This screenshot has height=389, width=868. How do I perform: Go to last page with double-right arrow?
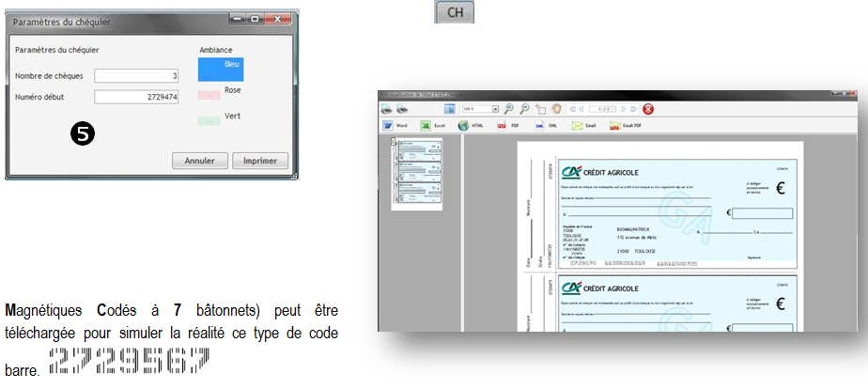pyautogui.click(x=633, y=109)
